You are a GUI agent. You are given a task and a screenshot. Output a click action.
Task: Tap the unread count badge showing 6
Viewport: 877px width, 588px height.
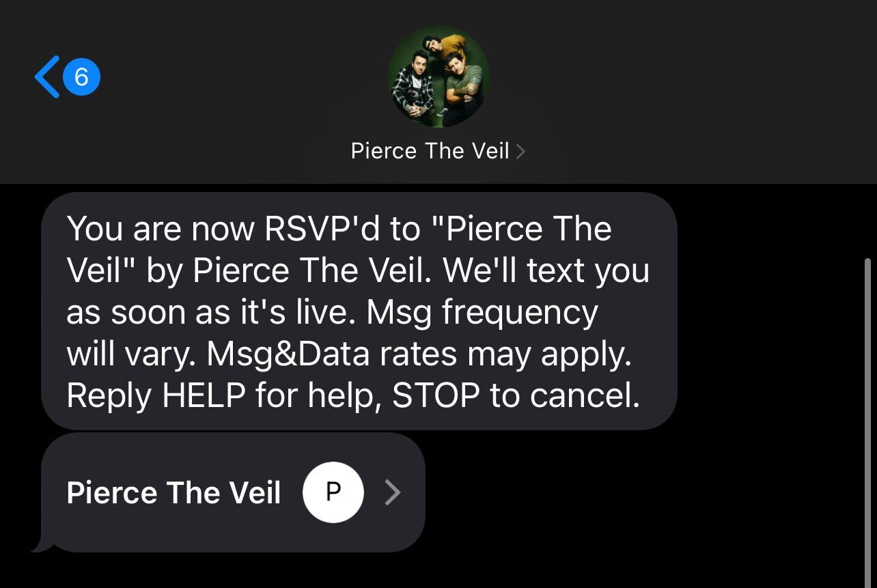81,77
